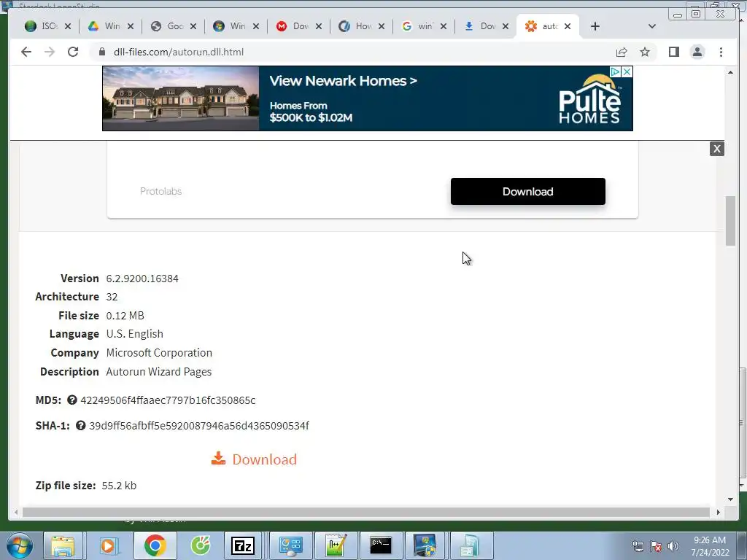Screen dimensions: 747x560
Task: Close the active autorun tab
Action: coord(568,26)
